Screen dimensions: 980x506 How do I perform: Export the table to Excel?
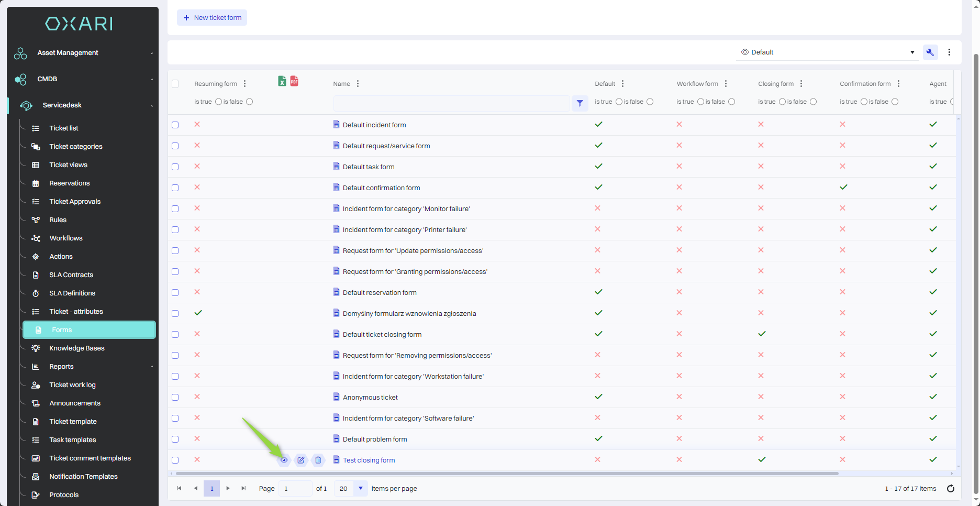282,81
